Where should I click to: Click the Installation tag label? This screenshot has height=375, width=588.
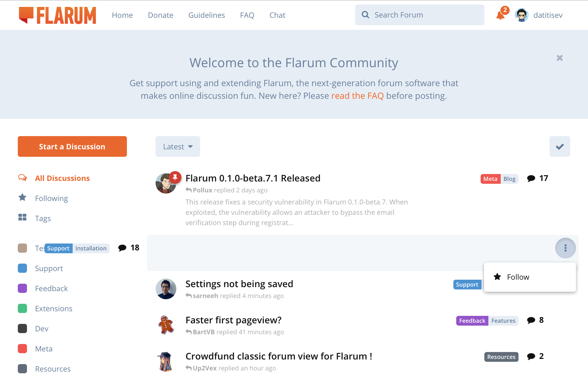pos(91,248)
